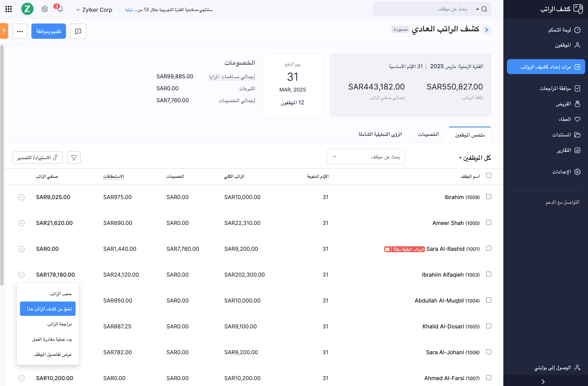This screenshot has height=386, width=588.
Task: Open row actions icon for Ibrahim (1009)
Action: (x=22, y=197)
